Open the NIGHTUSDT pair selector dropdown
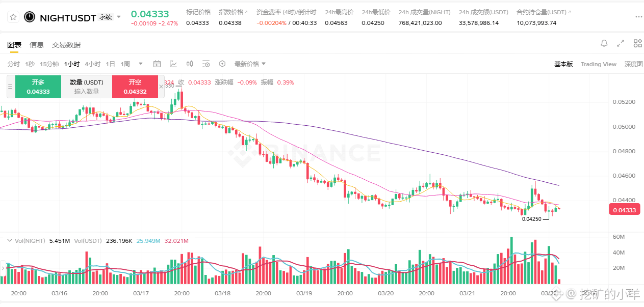This screenshot has height=307, width=644. [x=119, y=17]
